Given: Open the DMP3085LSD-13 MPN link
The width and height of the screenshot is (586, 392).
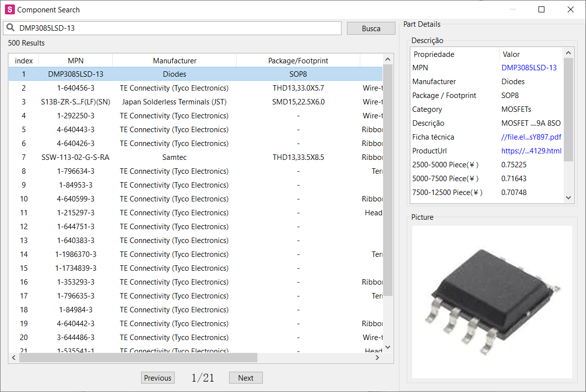Looking at the screenshot, I should [x=529, y=68].
